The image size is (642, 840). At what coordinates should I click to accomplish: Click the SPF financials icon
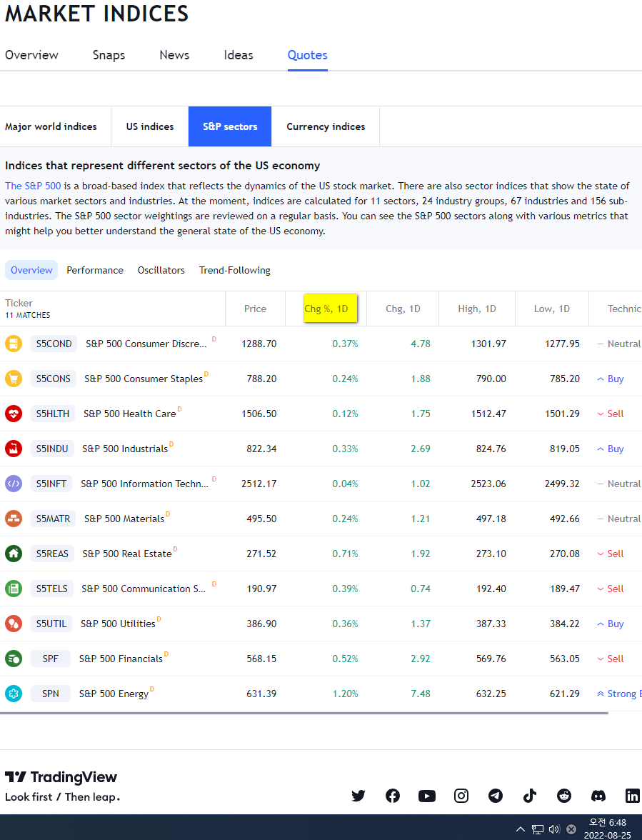click(x=14, y=659)
